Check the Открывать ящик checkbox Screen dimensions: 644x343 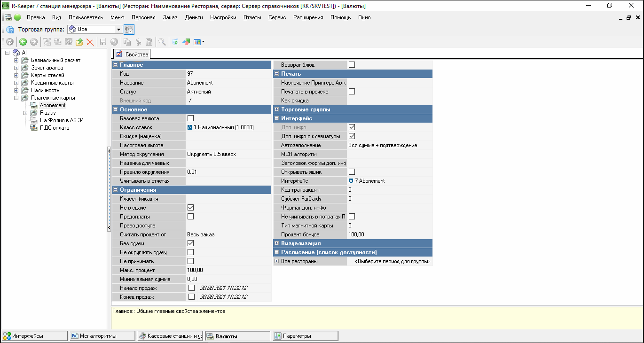(x=352, y=172)
